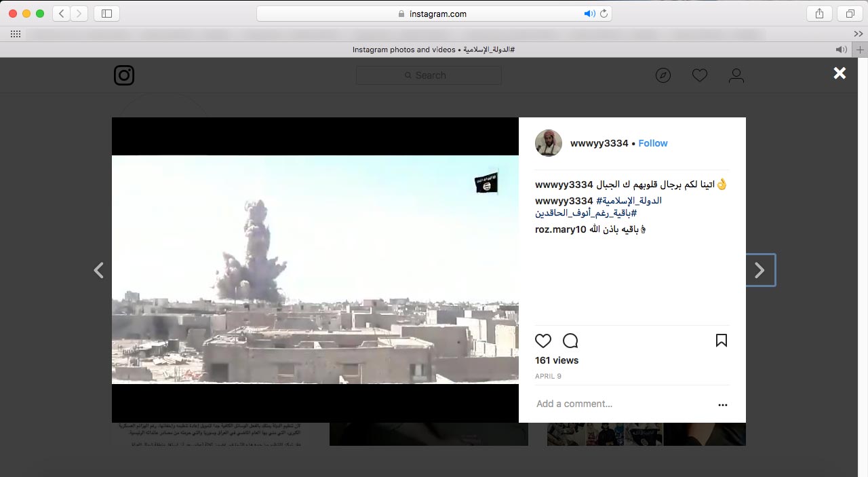Open the Explore compass icon
This screenshot has height=477, width=868.
click(663, 75)
